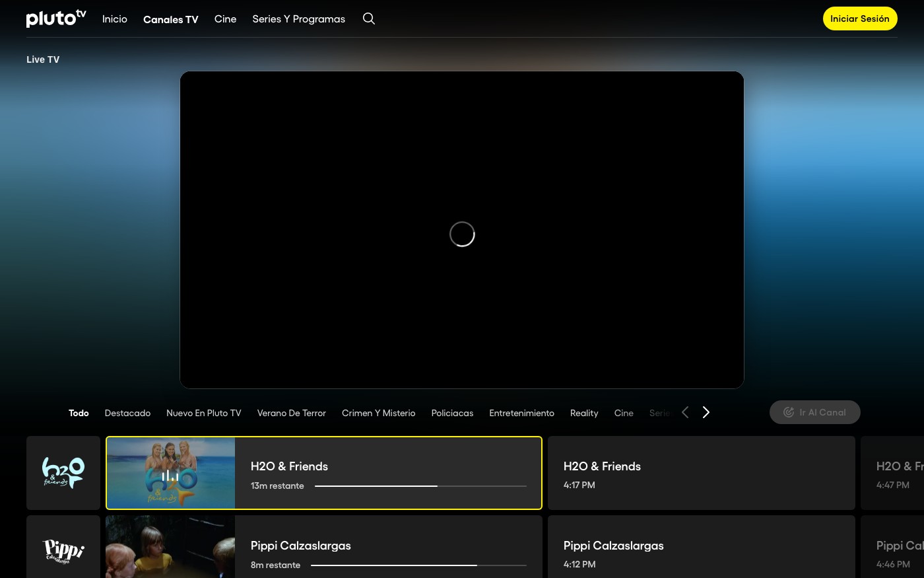Click the '8m restante' text
The height and width of the screenshot is (578, 924).
point(275,565)
